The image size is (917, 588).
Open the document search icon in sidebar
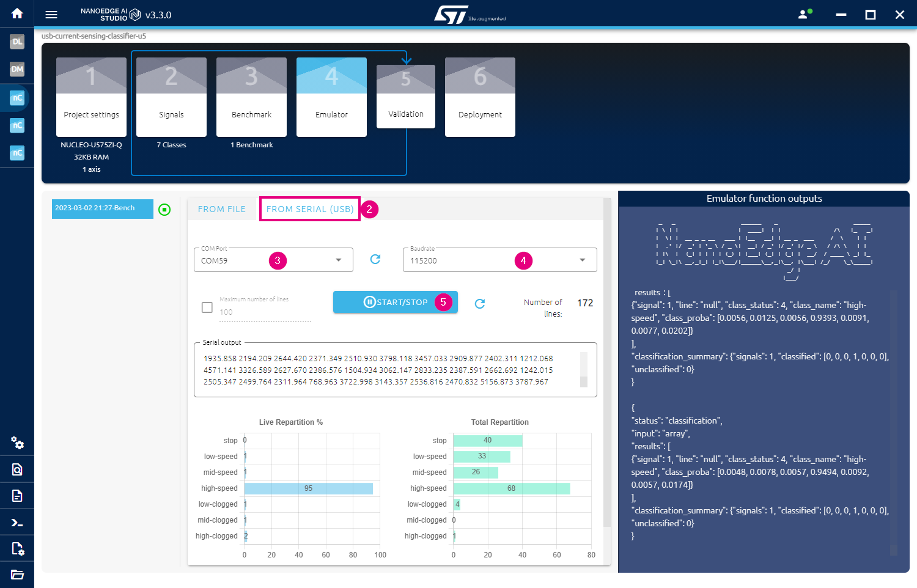tap(17, 469)
